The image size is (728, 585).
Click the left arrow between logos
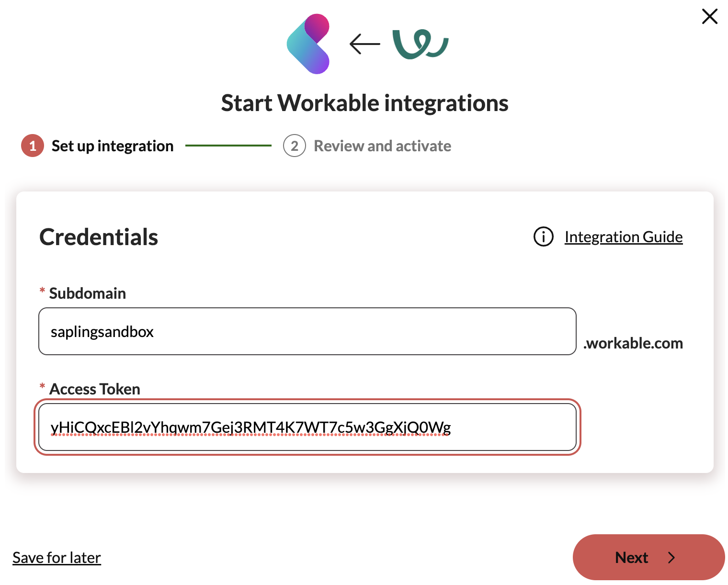364,44
